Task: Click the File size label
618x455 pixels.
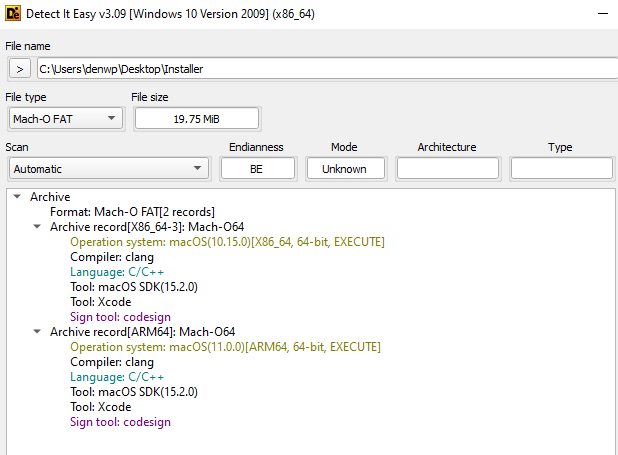Action: coord(150,97)
